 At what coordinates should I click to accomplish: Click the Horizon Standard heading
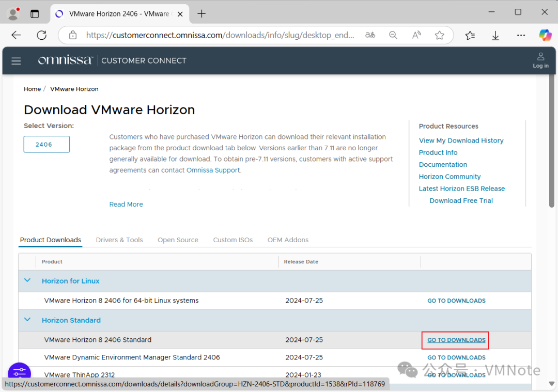[71, 320]
